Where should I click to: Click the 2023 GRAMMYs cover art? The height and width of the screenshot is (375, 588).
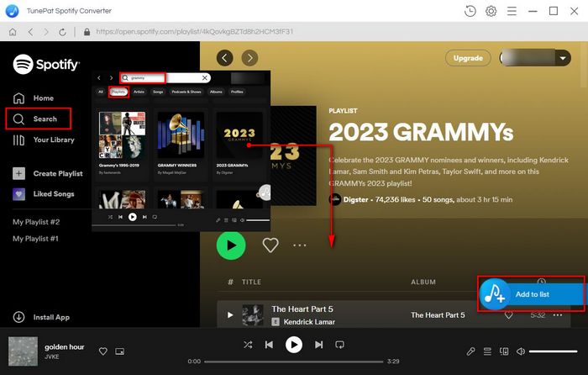[293, 156]
